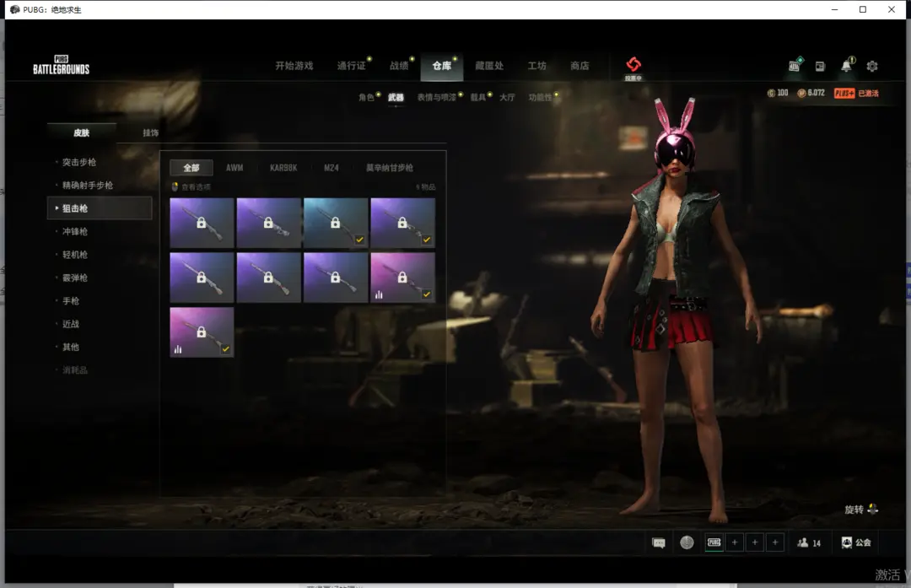
Task: Select the 近战 category
Action: (71, 324)
